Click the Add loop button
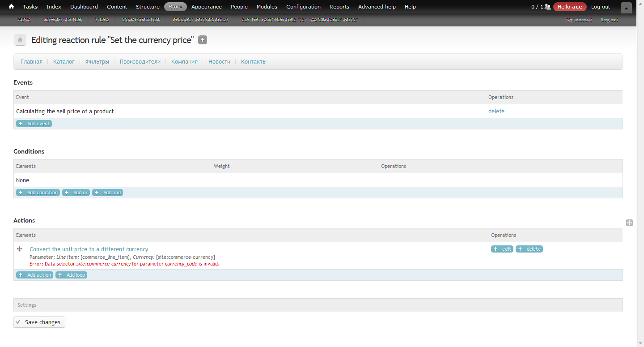The image size is (644, 347). (x=72, y=275)
